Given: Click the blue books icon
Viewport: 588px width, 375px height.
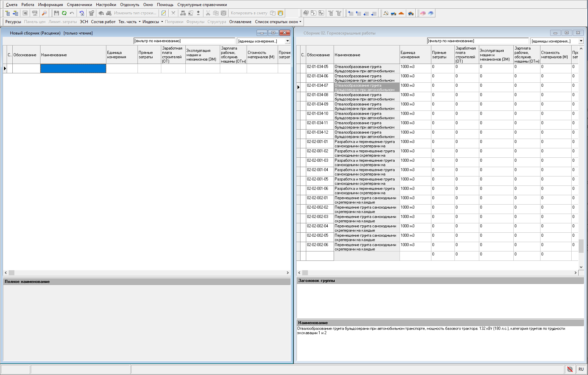Looking at the screenshot, I should point(431,13).
